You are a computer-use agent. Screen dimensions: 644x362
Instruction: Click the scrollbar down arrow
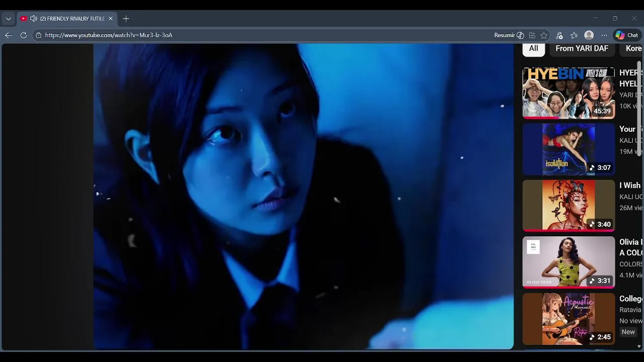coord(639,346)
